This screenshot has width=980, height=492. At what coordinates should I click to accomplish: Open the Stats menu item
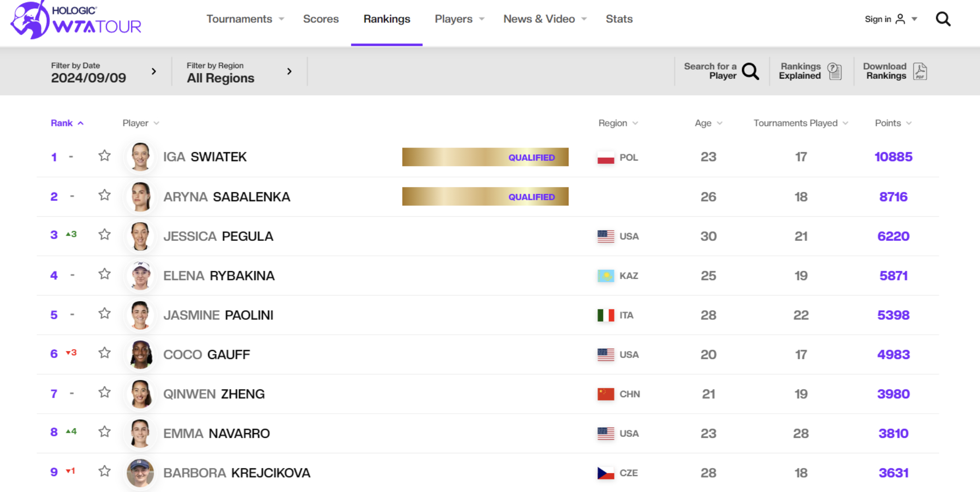[619, 19]
